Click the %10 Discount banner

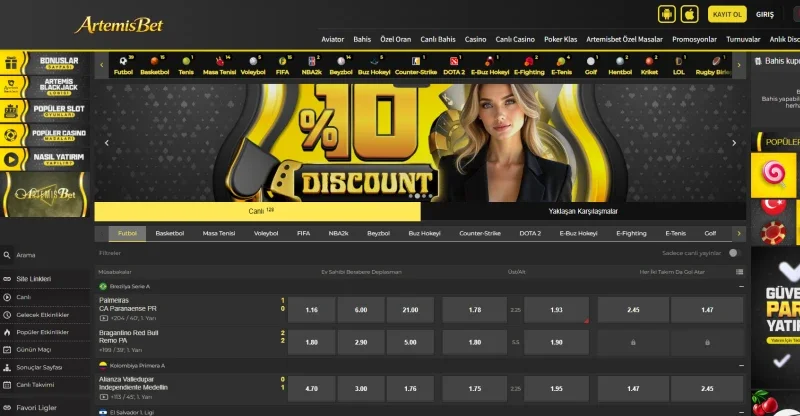pos(420,143)
